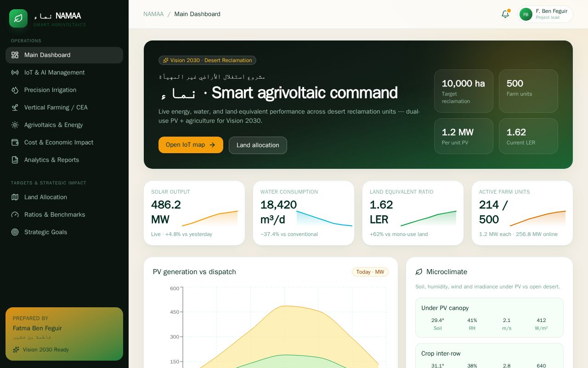Go to IoT & AI Management
588x368 pixels.
pos(64,72)
